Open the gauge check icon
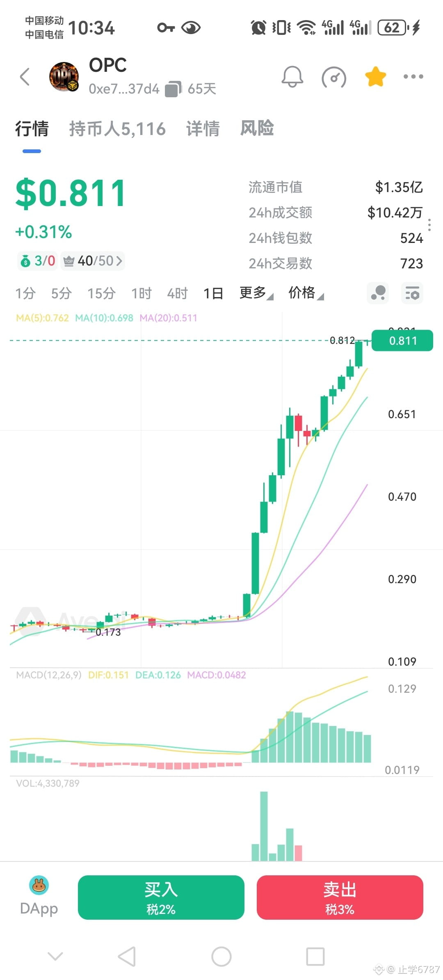Screen dimensions: 443x980 [x=334, y=77]
